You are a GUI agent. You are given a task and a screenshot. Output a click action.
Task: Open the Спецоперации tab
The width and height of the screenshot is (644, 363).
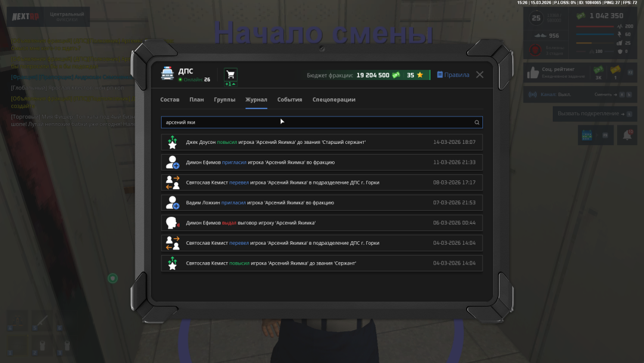tap(334, 100)
